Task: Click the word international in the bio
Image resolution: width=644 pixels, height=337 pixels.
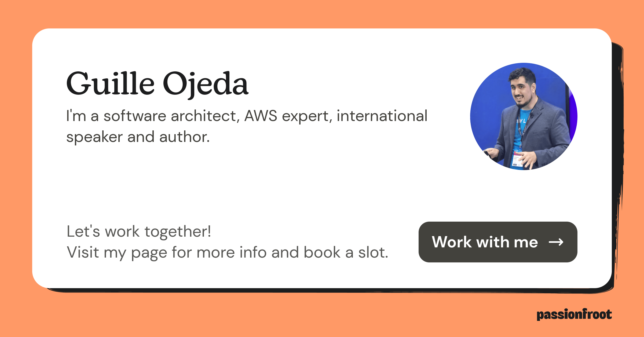Action: 382,116
